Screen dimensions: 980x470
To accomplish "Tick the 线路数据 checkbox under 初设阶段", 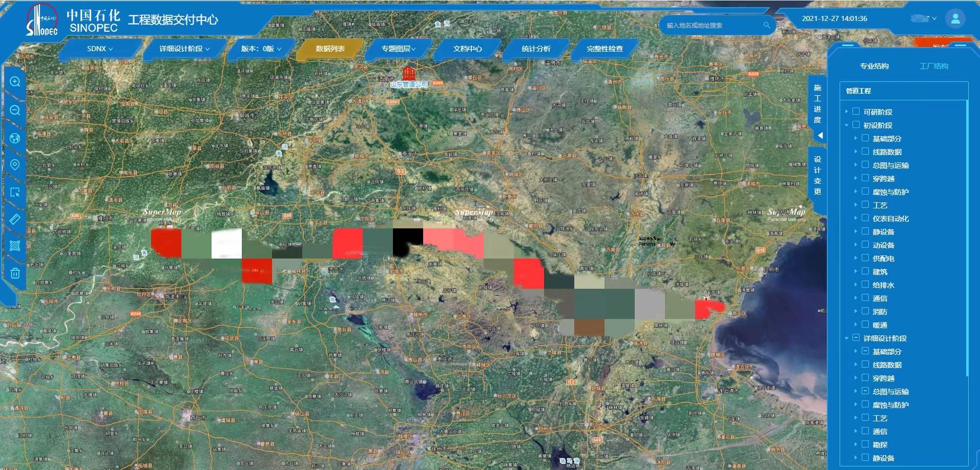I will [x=865, y=152].
